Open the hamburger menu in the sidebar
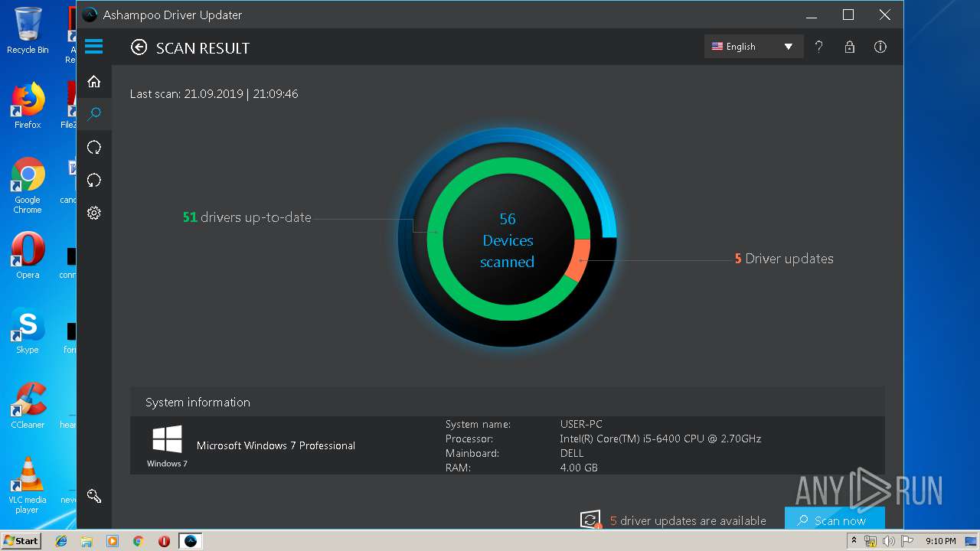980x551 pixels. (94, 47)
